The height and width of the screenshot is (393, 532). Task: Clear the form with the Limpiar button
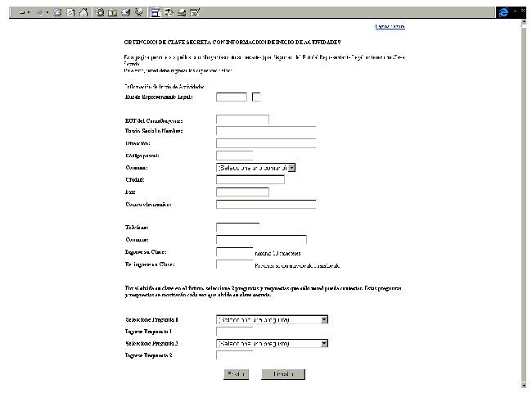click(x=283, y=374)
